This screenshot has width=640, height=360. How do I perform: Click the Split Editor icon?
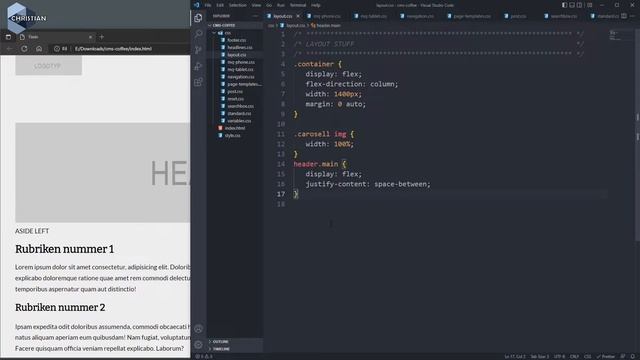[624, 16]
